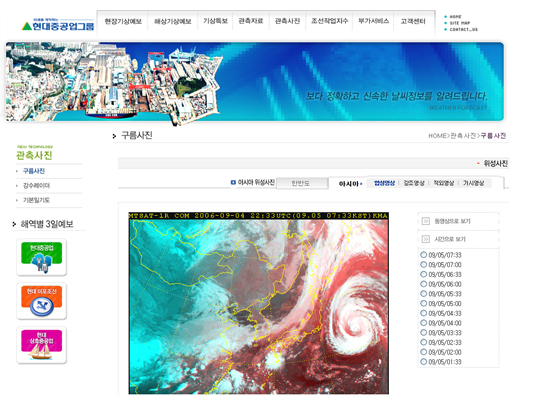Click 구름사진 in the breadcrumb
This screenshot has width=550, height=405.
pyautogui.click(x=493, y=136)
